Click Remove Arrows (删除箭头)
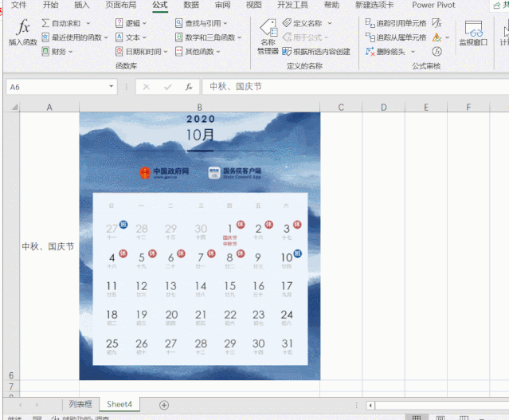The height and width of the screenshot is (420, 509). (x=386, y=51)
